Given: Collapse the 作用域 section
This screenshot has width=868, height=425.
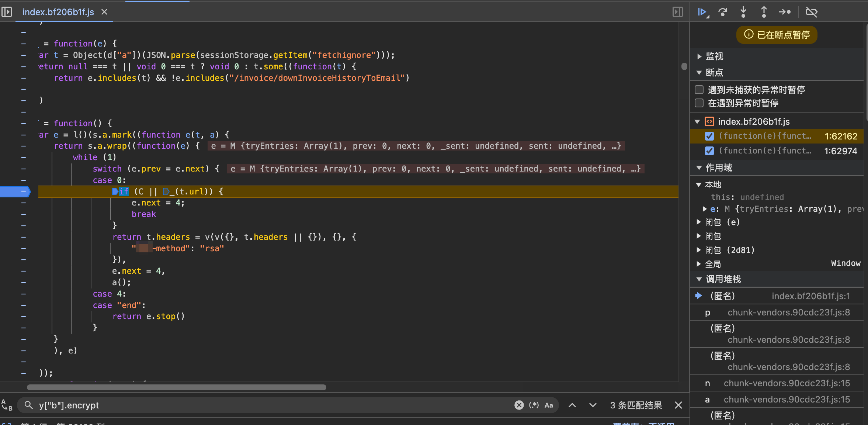Looking at the screenshot, I should coord(699,168).
